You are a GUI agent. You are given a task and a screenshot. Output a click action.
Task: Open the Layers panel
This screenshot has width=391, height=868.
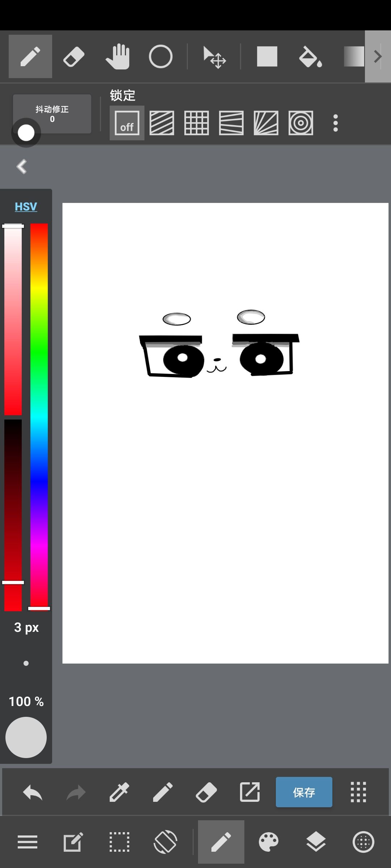[316, 842]
